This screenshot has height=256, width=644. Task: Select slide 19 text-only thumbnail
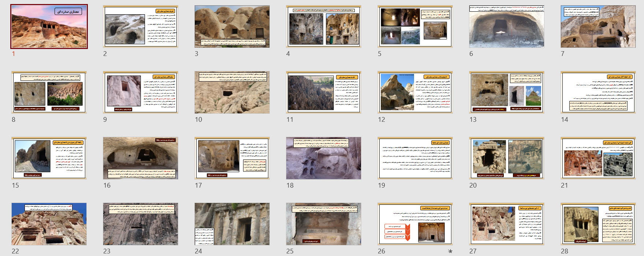click(415, 158)
